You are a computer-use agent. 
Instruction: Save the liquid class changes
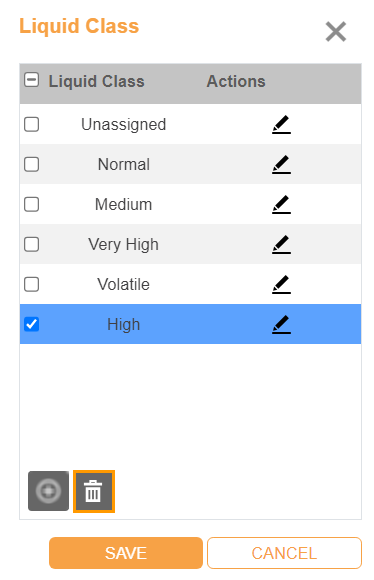126,553
